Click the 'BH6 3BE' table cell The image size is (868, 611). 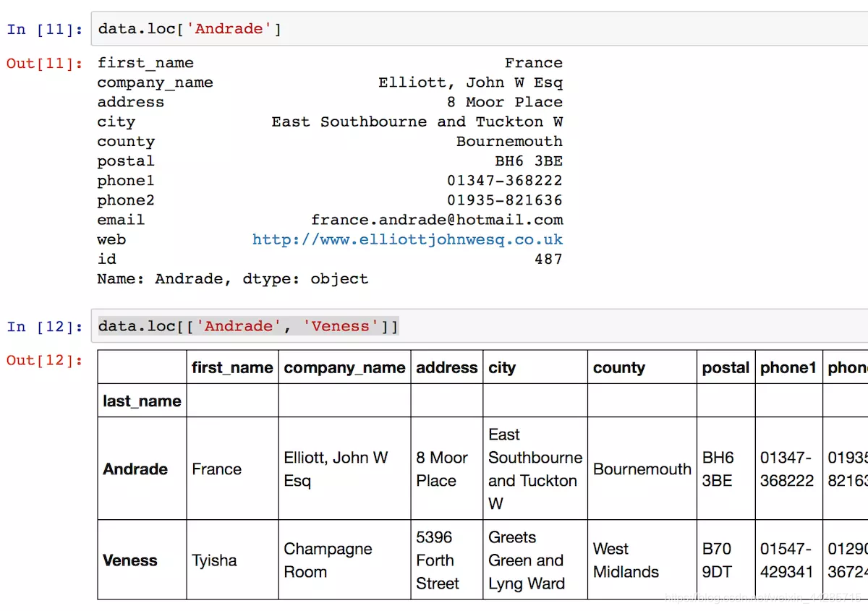pyautogui.click(x=726, y=469)
